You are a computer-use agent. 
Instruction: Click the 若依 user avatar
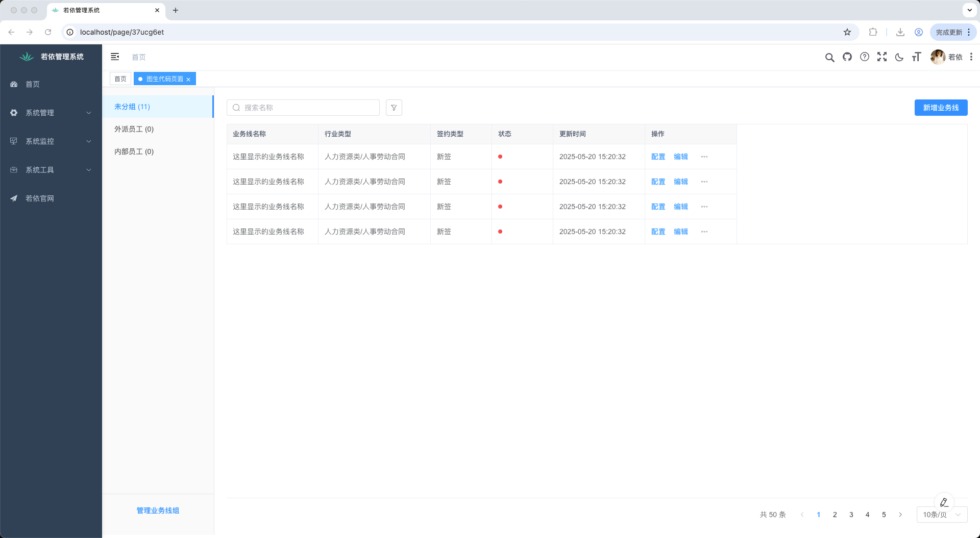pos(938,57)
